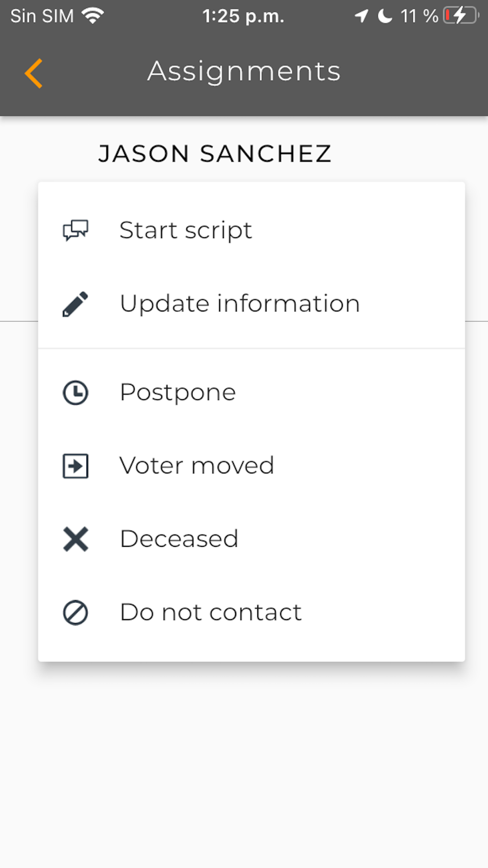Click the X deceased icon
Viewport: 488px width, 868px height.
click(x=76, y=539)
